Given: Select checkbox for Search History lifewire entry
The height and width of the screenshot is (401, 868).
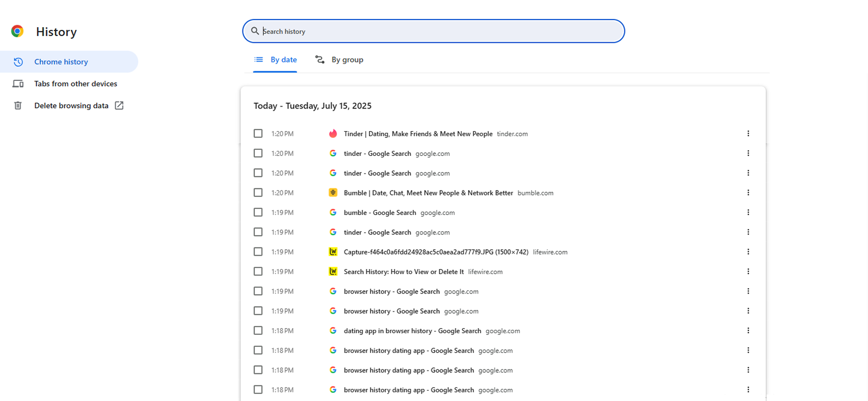Looking at the screenshot, I should tap(258, 271).
